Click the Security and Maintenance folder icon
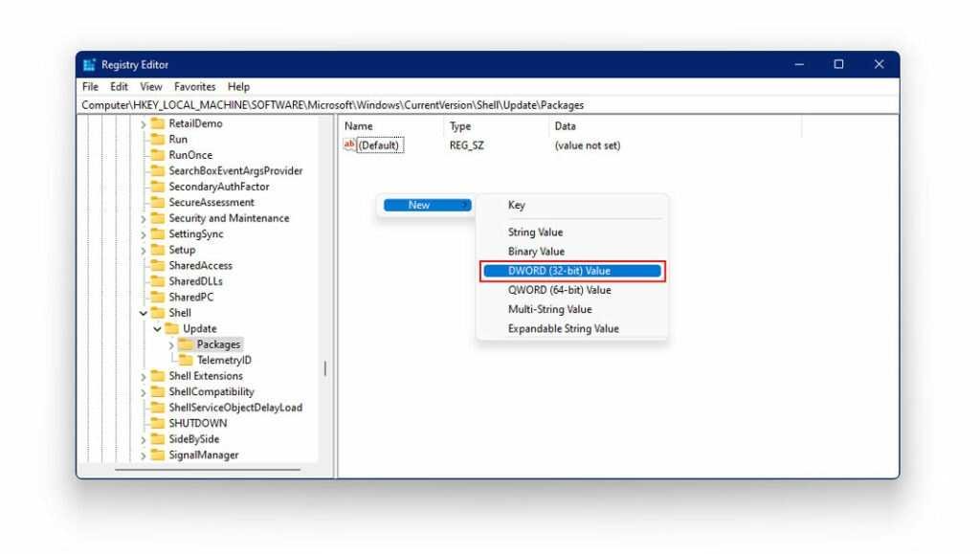This screenshot has width=980, height=554. pyautogui.click(x=158, y=218)
